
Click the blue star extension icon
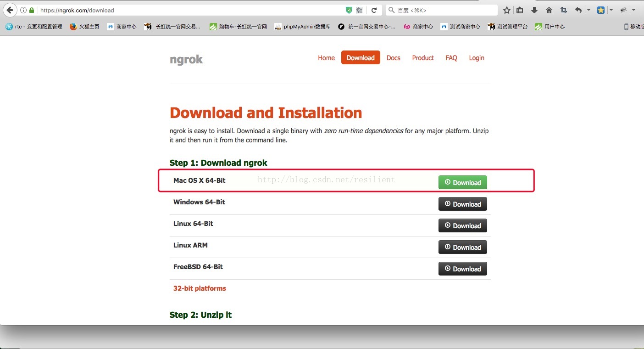point(601,10)
